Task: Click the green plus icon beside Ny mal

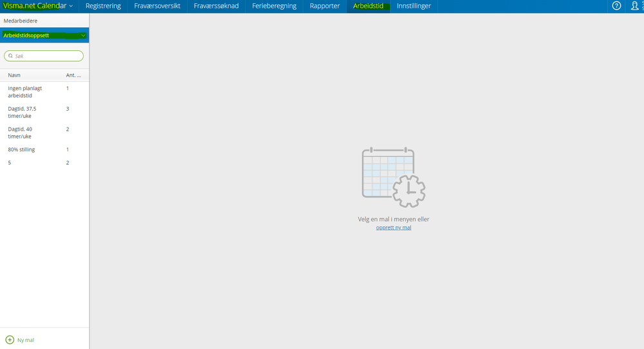Action: pos(10,339)
